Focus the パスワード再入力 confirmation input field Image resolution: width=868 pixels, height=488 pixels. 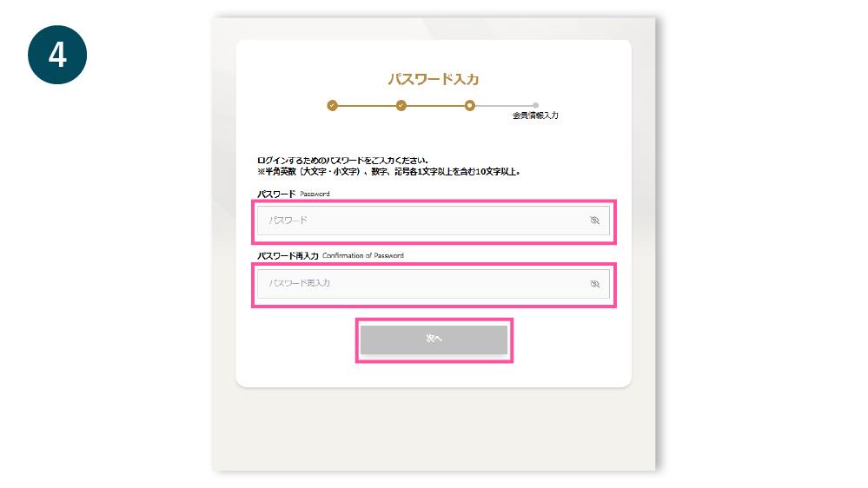click(434, 283)
